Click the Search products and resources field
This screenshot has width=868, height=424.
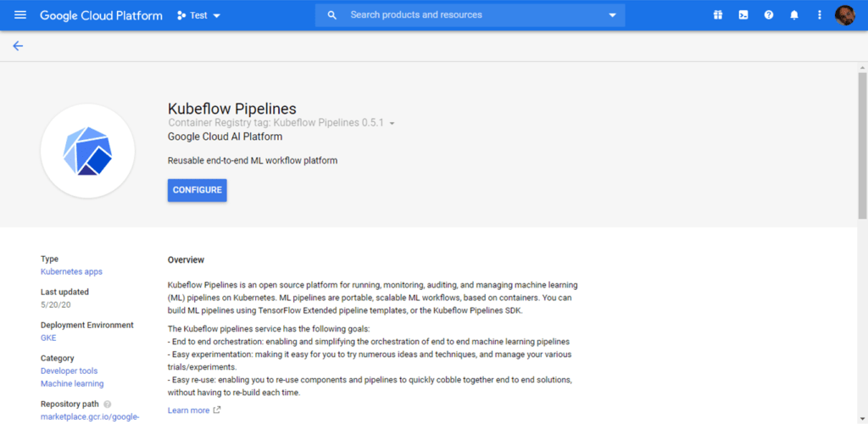click(470, 15)
